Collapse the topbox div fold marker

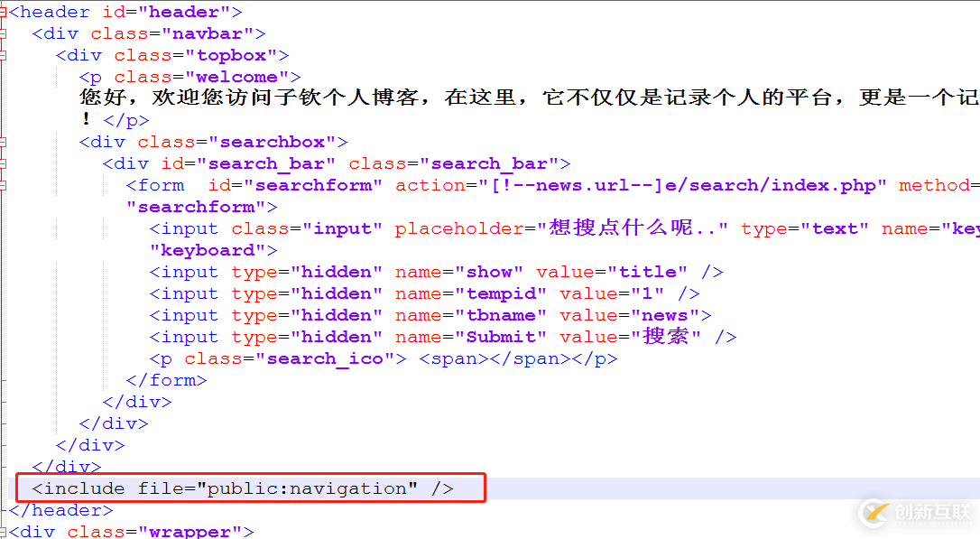click(x=3, y=55)
